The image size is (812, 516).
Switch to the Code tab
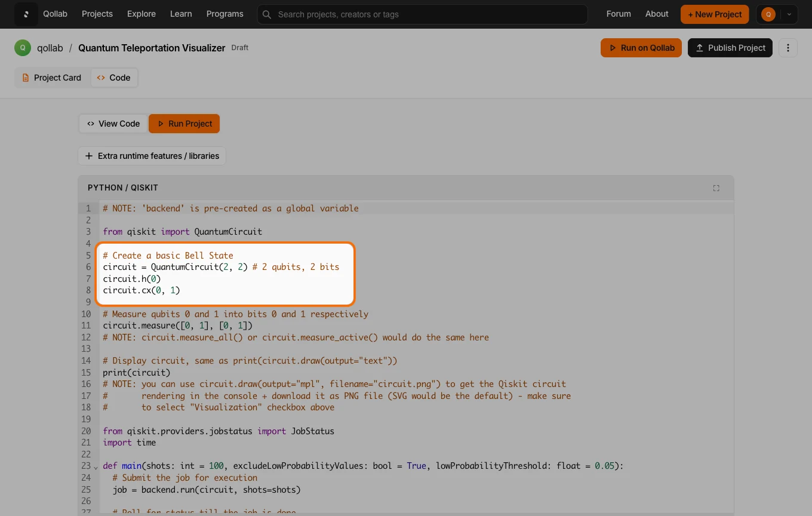tap(114, 78)
